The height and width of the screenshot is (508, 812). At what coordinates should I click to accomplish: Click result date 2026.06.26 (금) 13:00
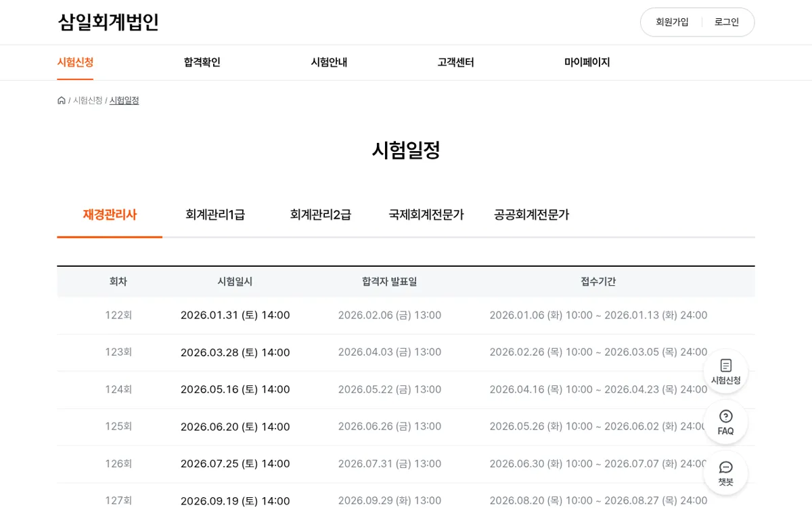click(x=390, y=427)
